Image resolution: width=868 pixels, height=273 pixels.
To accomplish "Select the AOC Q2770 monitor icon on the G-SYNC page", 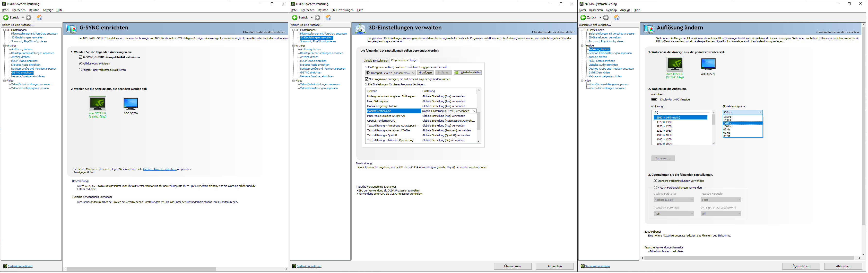I will click(x=131, y=104).
